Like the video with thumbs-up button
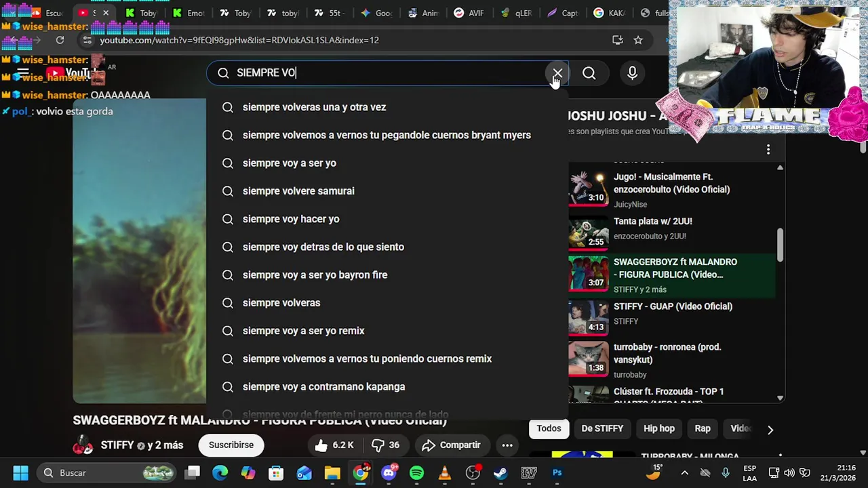 [x=334, y=445]
